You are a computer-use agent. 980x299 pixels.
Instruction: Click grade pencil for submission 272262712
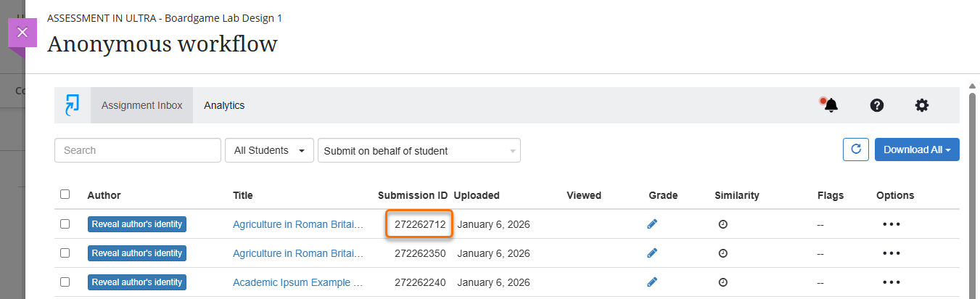pos(652,224)
